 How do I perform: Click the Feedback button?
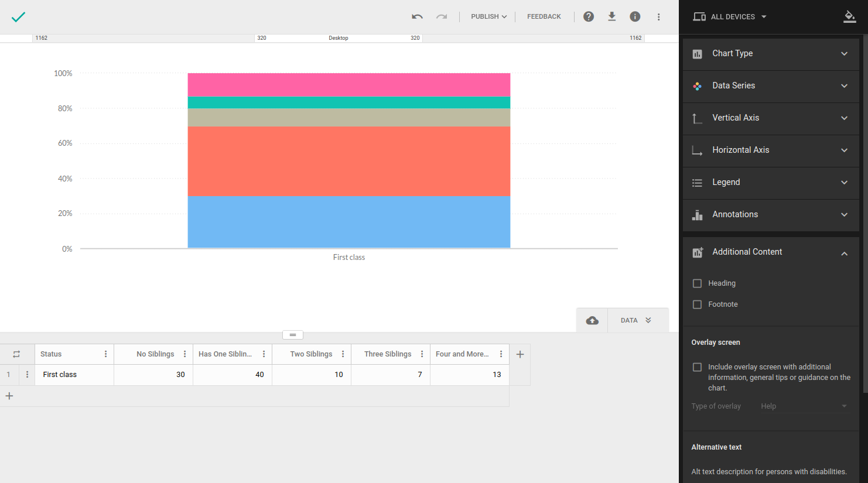click(544, 17)
